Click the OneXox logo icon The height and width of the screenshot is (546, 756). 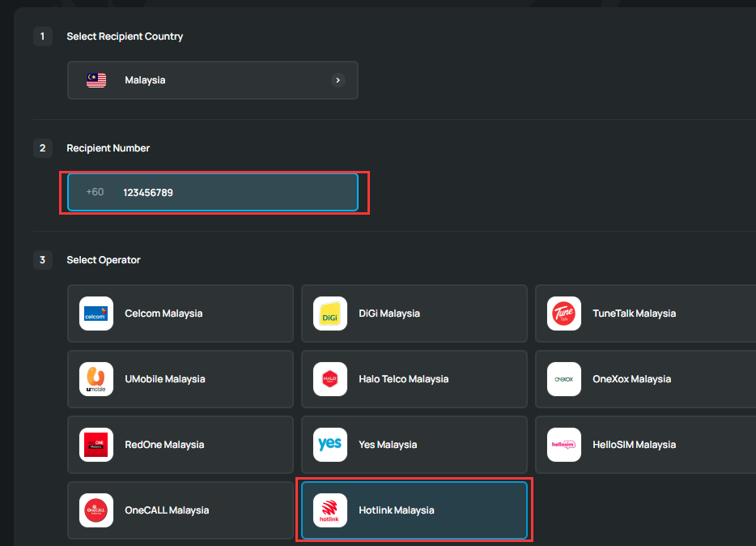(564, 379)
